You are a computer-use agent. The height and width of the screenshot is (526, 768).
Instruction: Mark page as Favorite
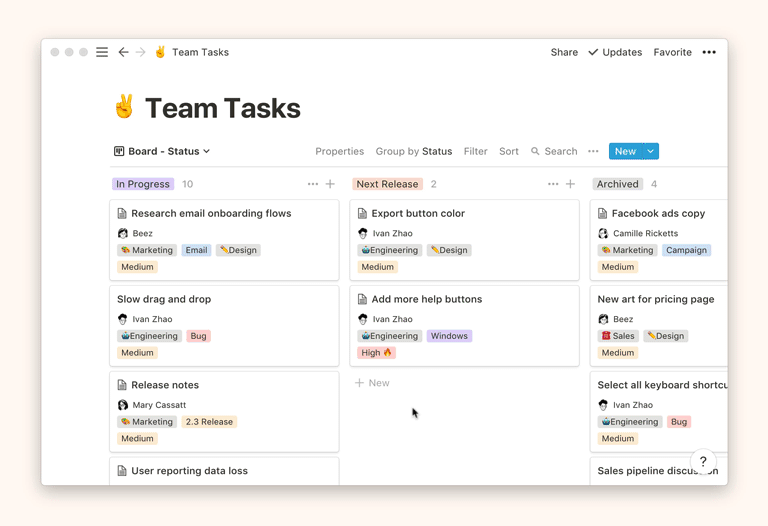(672, 52)
